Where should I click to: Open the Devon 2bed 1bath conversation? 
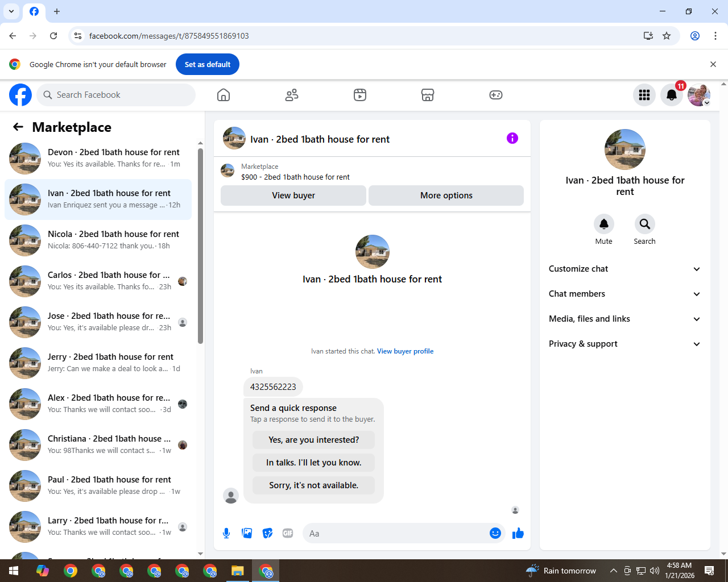click(x=98, y=159)
